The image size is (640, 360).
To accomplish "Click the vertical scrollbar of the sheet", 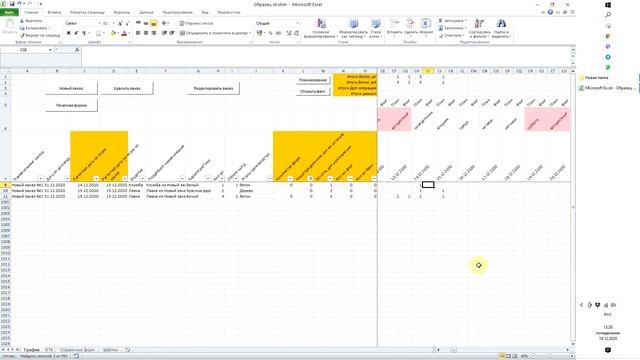I will point(573,208).
